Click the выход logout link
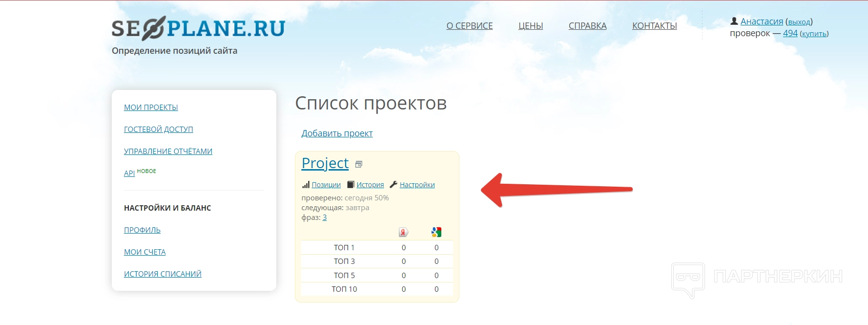 [x=799, y=22]
